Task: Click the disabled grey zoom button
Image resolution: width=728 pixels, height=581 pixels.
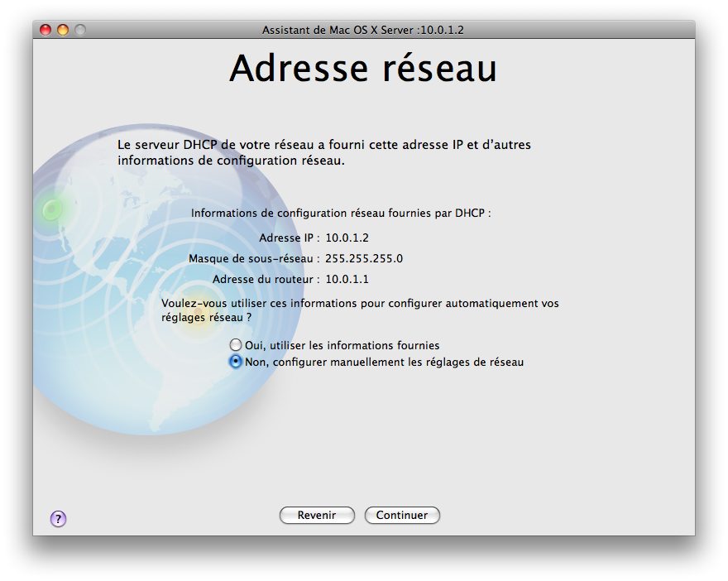Action: coord(80,30)
